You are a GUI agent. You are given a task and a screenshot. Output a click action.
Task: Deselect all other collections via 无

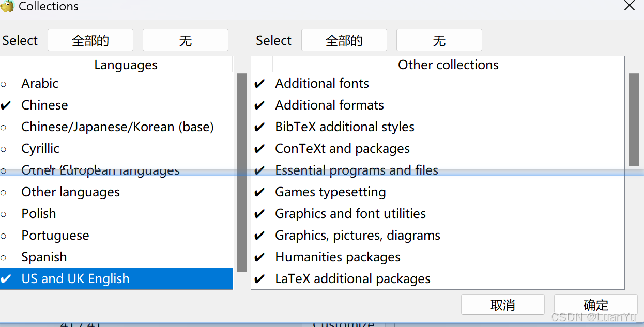(439, 40)
